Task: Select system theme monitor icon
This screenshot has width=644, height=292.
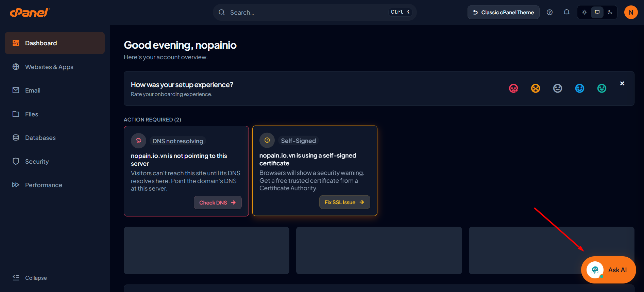Action: point(597,12)
